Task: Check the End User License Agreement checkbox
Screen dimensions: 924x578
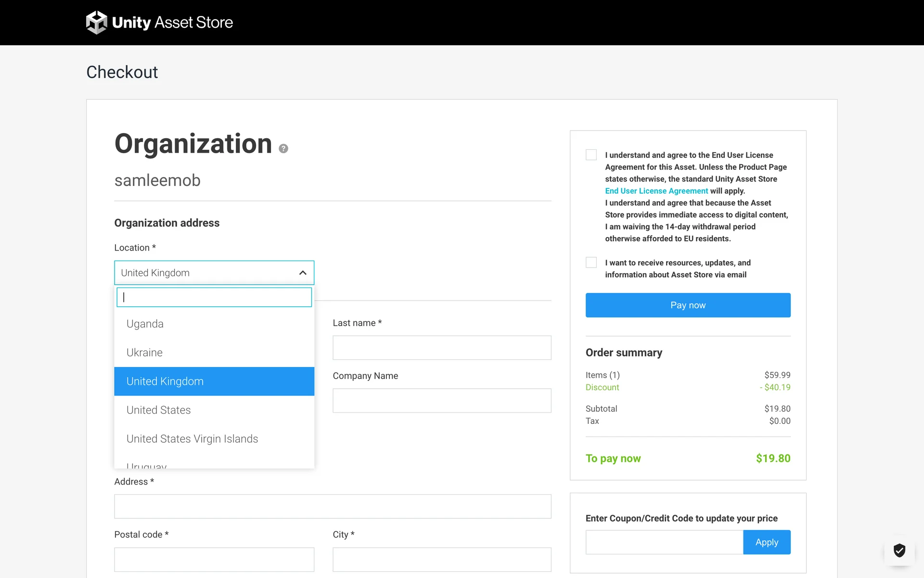Action: (591, 155)
